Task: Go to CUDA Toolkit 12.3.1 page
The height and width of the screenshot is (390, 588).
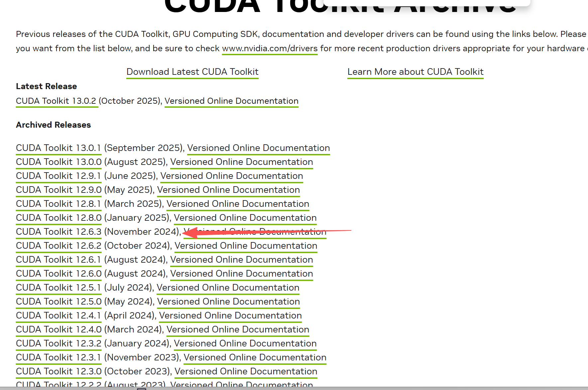Action: pyautogui.click(x=59, y=357)
